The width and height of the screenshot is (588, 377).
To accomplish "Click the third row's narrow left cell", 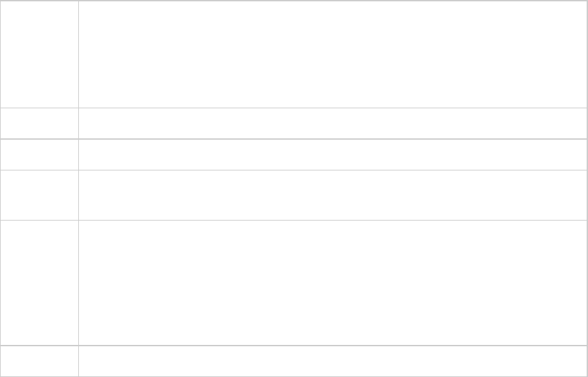I will [x=39, y=154].
